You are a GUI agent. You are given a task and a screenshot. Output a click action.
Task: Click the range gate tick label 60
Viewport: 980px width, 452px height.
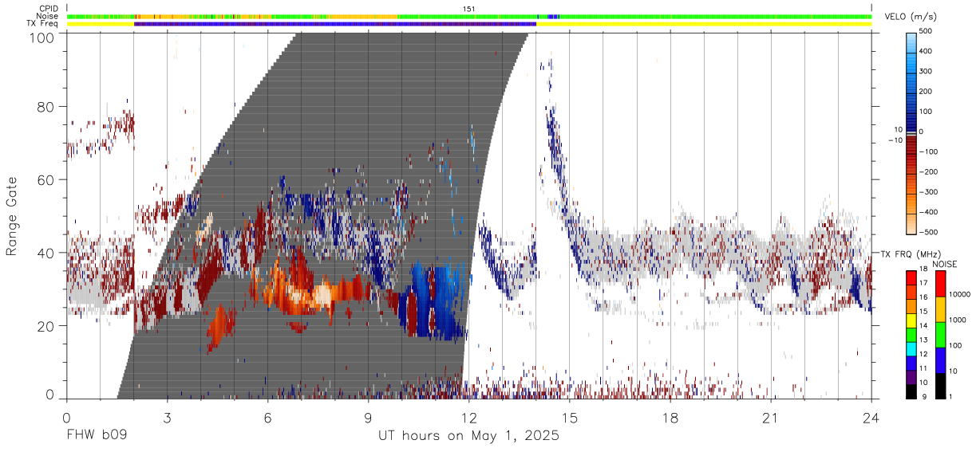pos(45,180)
